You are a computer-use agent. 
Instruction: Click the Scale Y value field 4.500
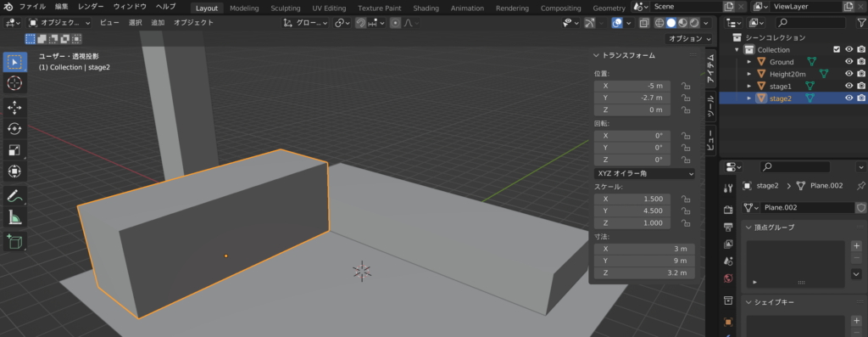coord(632,211)
